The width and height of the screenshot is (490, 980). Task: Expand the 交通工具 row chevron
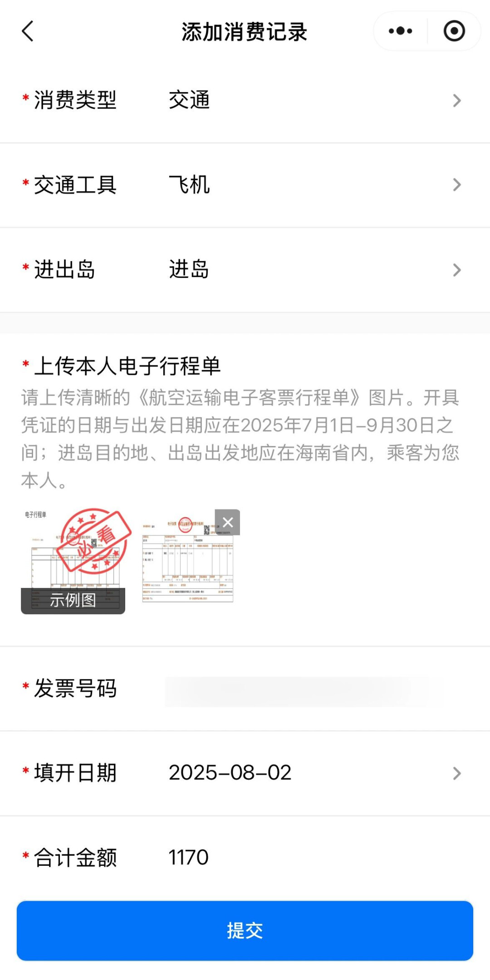point(457,185)
